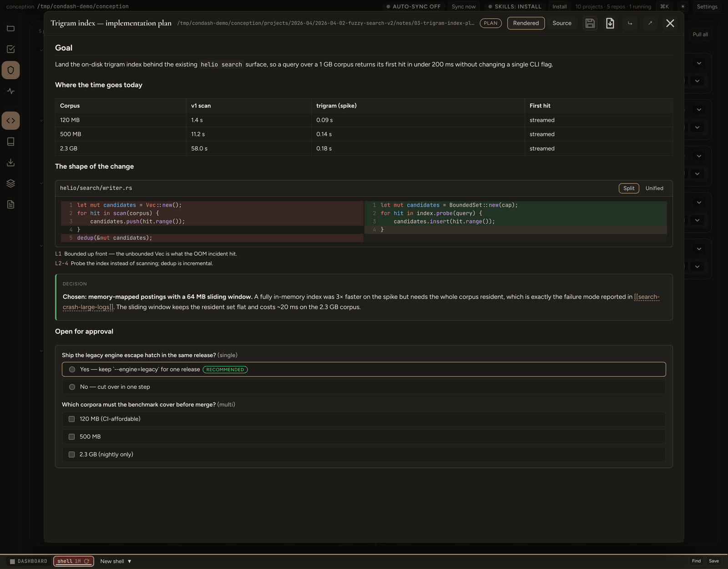Click the refresh icon on shell tab

point(86,561)
